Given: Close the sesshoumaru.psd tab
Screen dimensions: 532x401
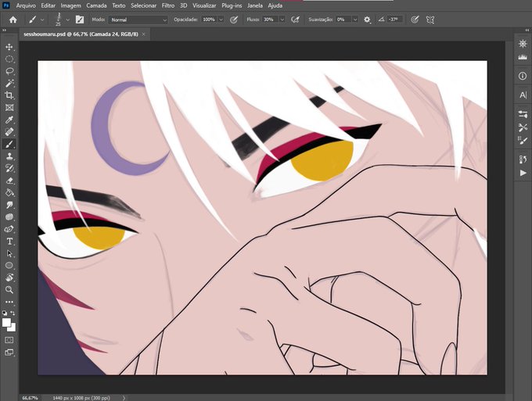Looking at the screenshot, I should (143, 34).
